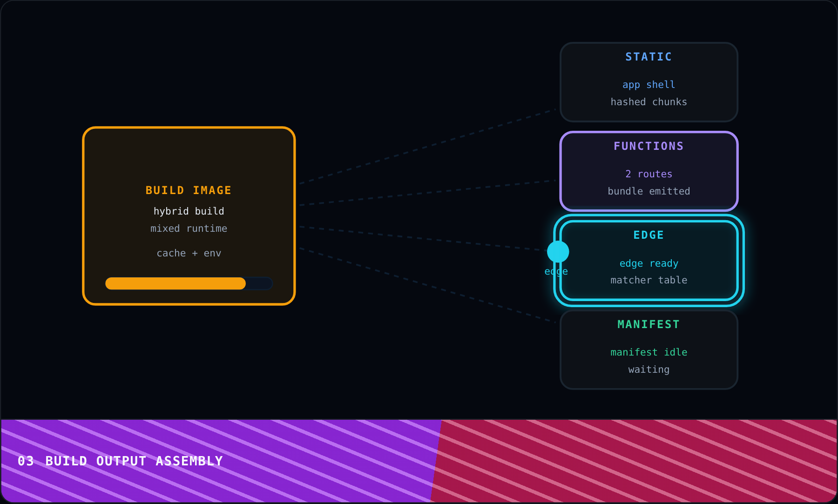Click the 'cache + env' text
Screen dimensions: 838x504
189,253
